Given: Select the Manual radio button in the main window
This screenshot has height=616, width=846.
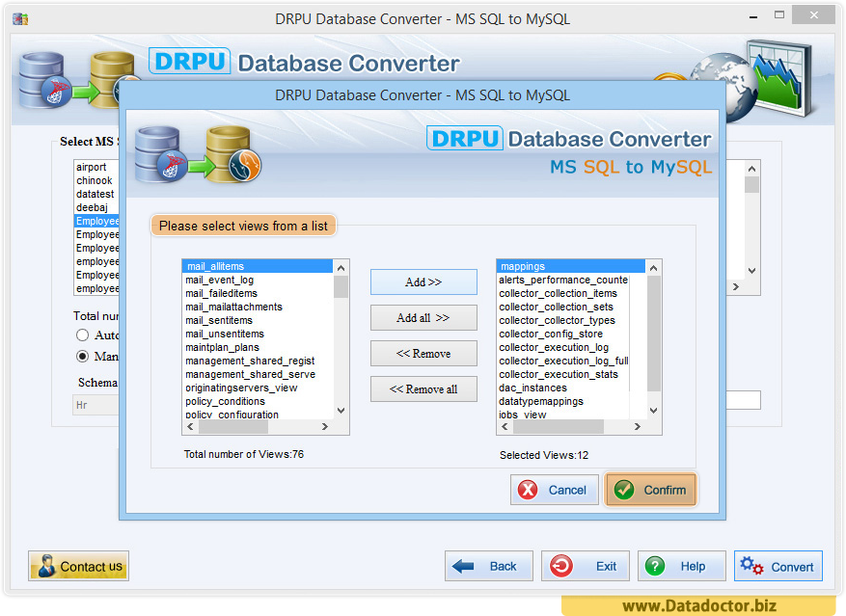Looking at the screenshot, I should (83, 356).
